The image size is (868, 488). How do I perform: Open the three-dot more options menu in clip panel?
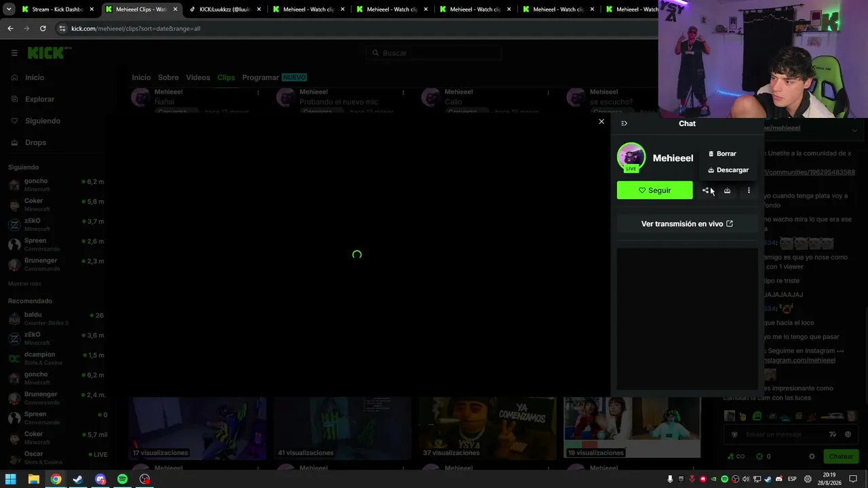pyautogui.click(x=749, y=190)
